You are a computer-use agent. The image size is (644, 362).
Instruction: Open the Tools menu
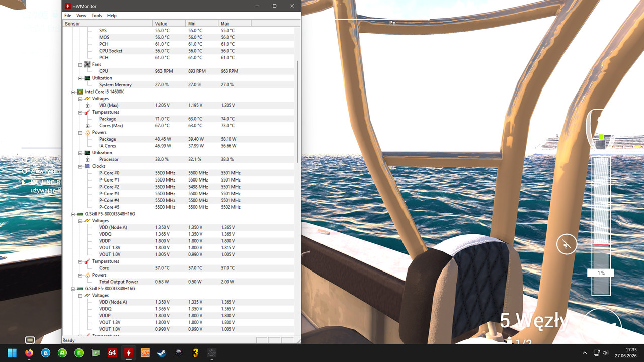(x=97, y=16)
